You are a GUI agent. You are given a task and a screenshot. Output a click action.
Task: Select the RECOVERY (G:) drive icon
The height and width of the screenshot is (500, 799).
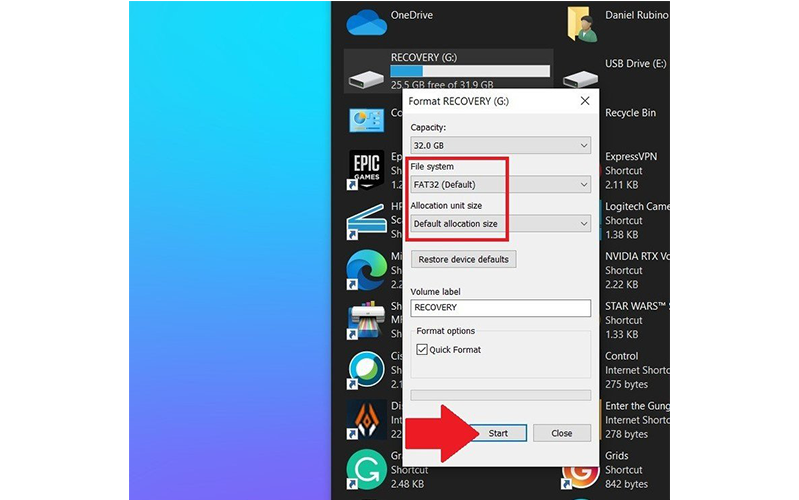click(x=366, y=79)
